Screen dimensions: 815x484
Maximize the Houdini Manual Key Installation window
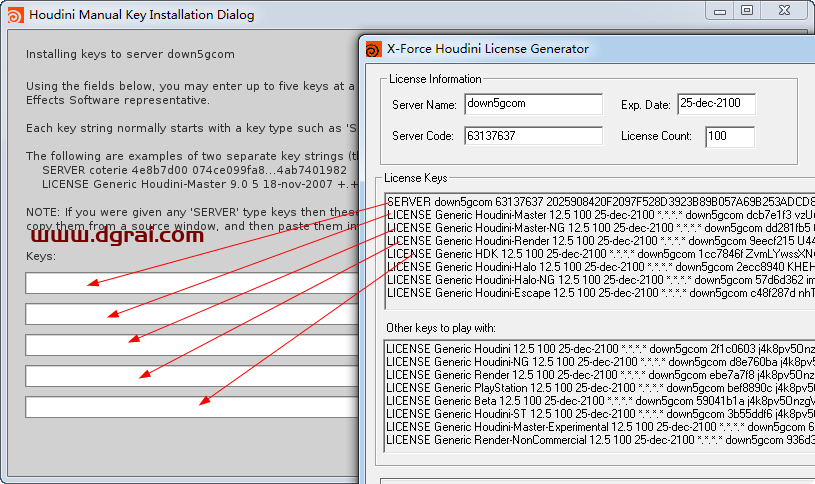click(747, 10)
